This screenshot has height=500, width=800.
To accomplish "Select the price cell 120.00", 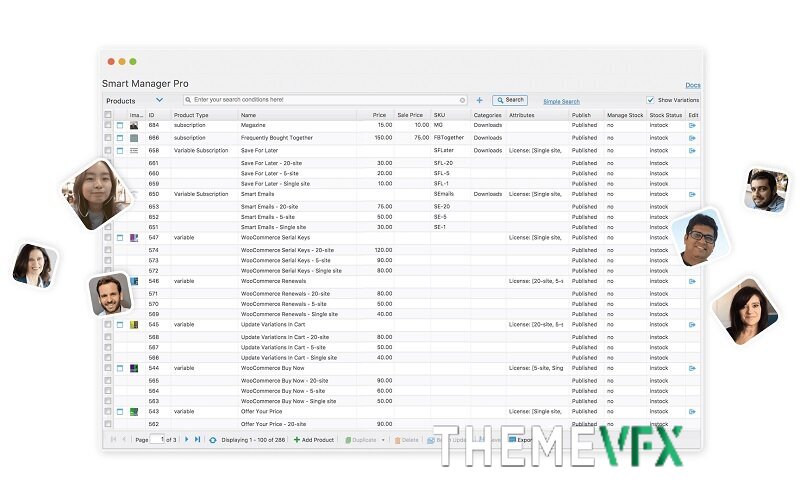I will click(x=383, y=250).
